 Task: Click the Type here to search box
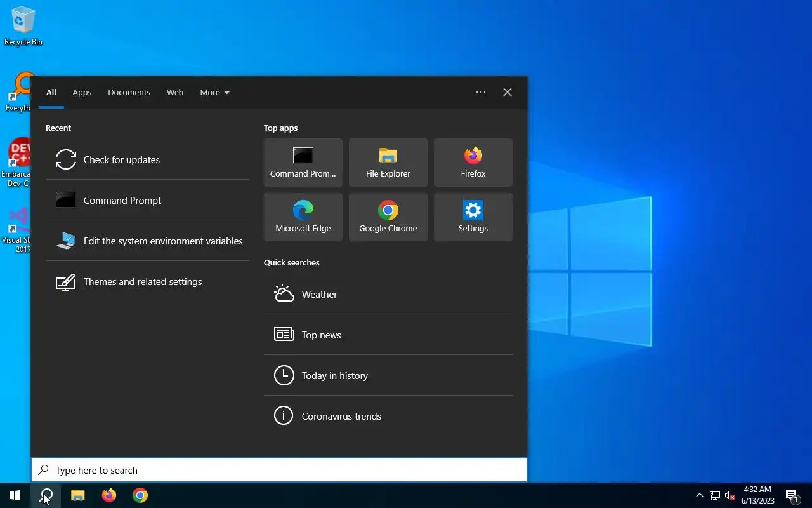(279, 470)
